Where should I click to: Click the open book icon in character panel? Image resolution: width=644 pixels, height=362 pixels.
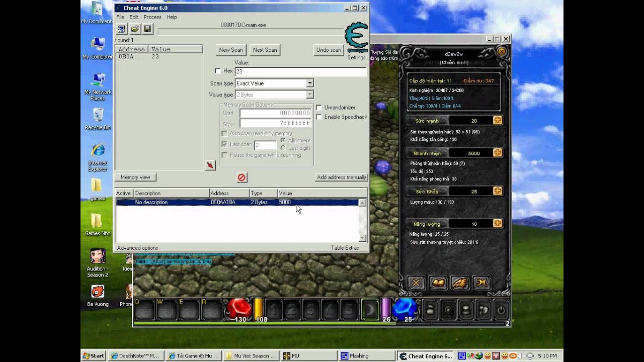tap(438, 283)
